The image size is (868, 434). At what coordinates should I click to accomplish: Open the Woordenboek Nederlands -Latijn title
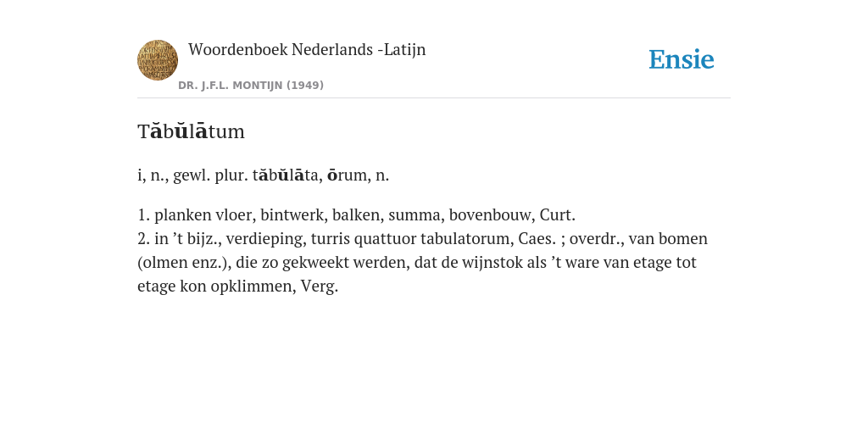coord(307,49)
